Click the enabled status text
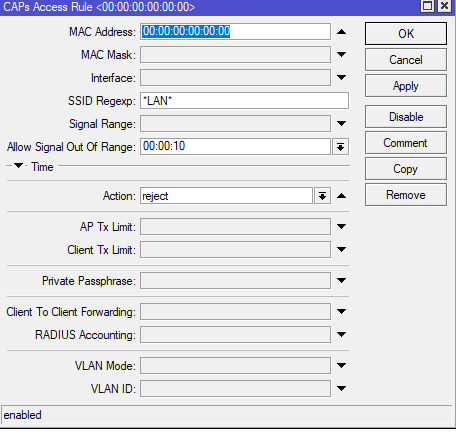456x435 pixels. (x=22, y=415)
